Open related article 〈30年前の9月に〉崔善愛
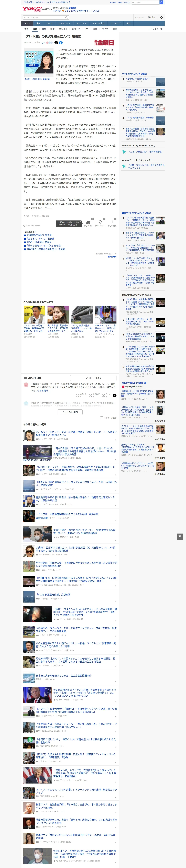186x868 pixels. coord(39,235)
